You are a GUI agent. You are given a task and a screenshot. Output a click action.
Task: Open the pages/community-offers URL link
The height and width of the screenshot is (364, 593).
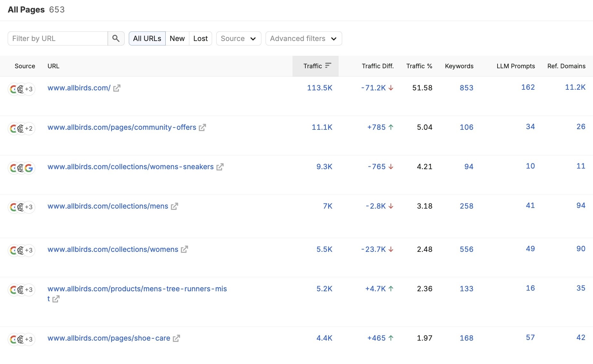pyautogui.click(x=122, y=127)
